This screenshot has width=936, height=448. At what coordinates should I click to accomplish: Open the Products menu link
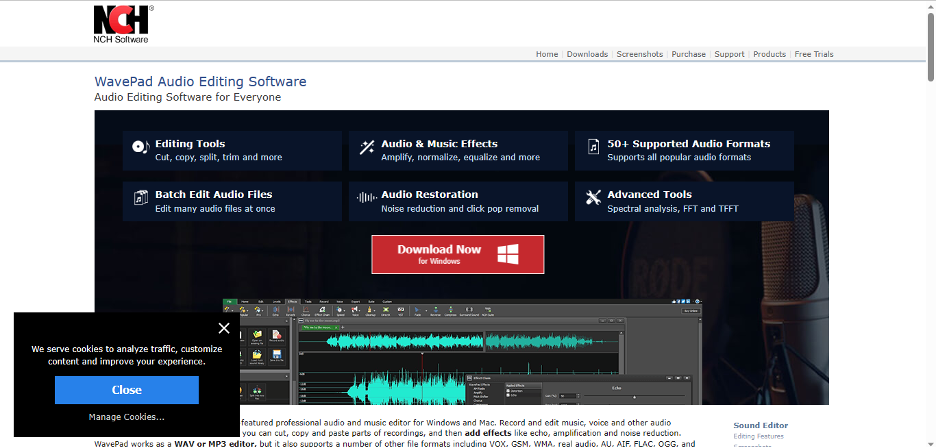point(769,54)
